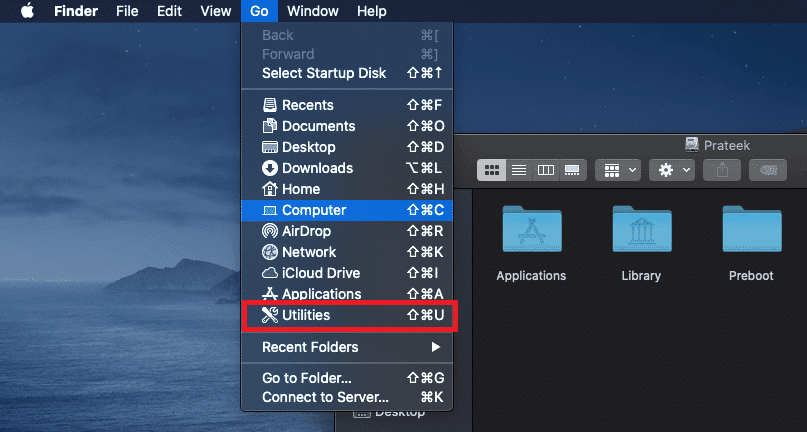Click the Prateek disk icon in title bar
Screen dimensions: 807x432
692,145
